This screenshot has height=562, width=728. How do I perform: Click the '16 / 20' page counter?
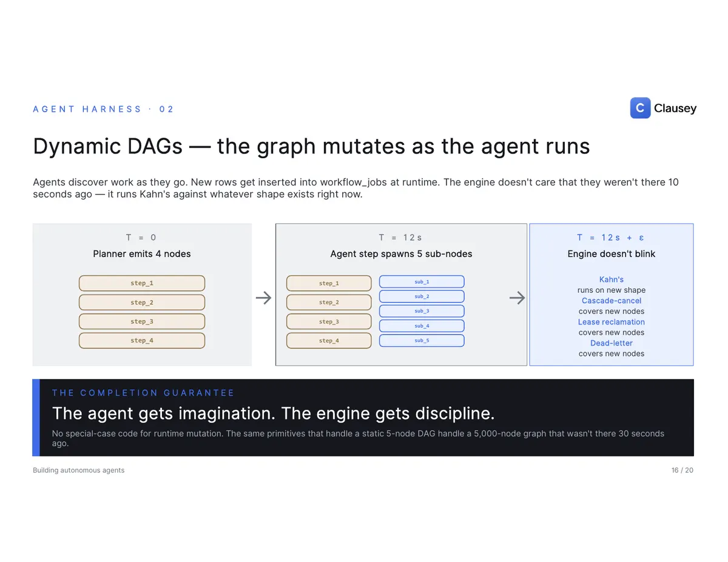tap(682, 470)
